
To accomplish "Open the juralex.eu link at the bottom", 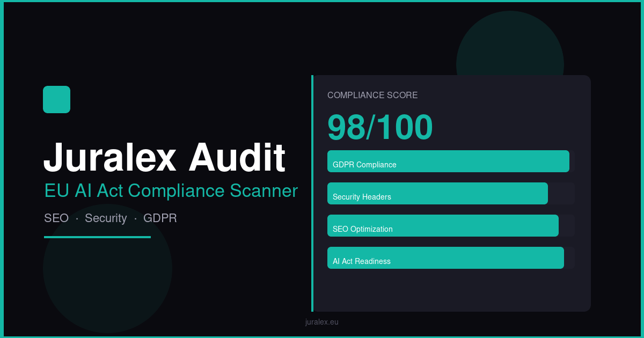I will pyautogui.click(x=321, y=322).
